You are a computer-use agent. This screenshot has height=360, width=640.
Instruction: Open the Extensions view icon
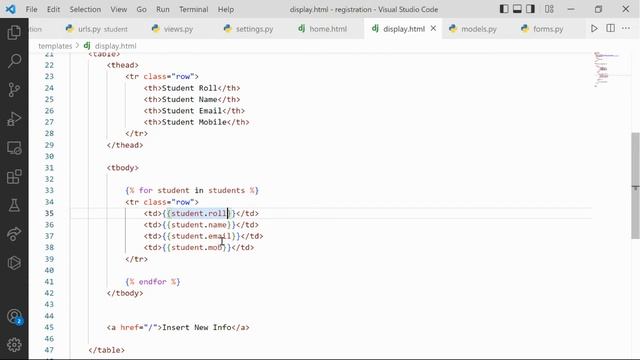coord(14,177)
